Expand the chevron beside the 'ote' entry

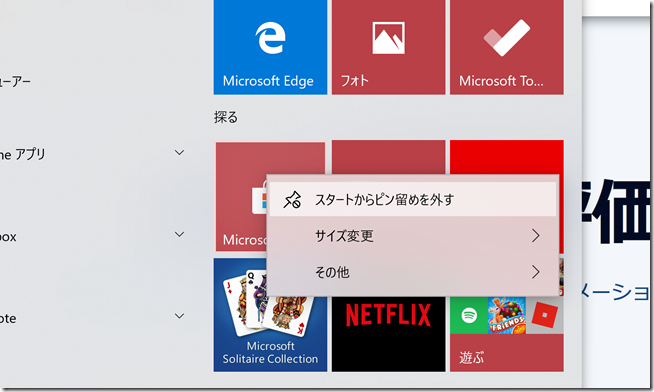pos(179,316)
